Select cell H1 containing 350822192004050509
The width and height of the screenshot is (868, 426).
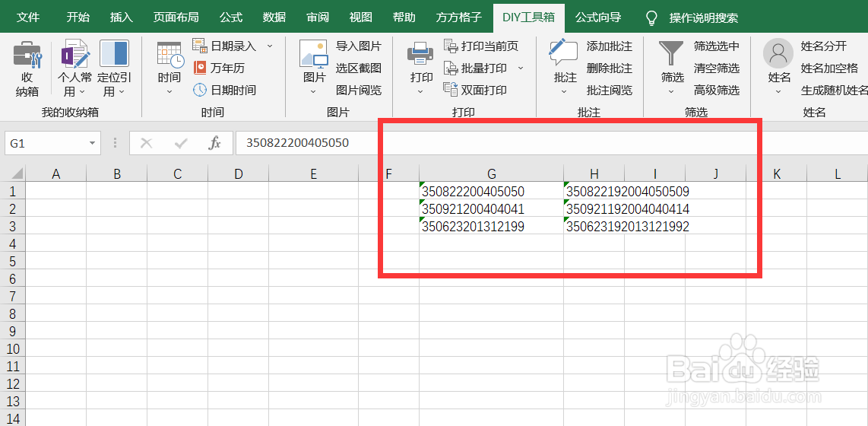click(x=594, y=191)
